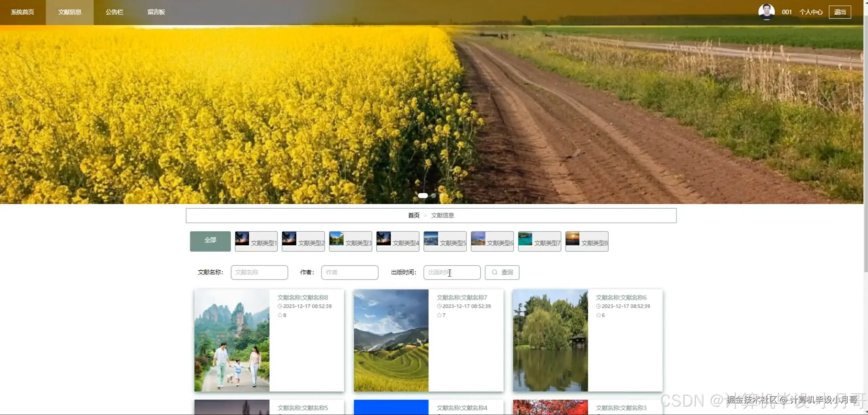Focus the 文献名称 input field
The height and width of the screenshot is (415, 868).
259,272
